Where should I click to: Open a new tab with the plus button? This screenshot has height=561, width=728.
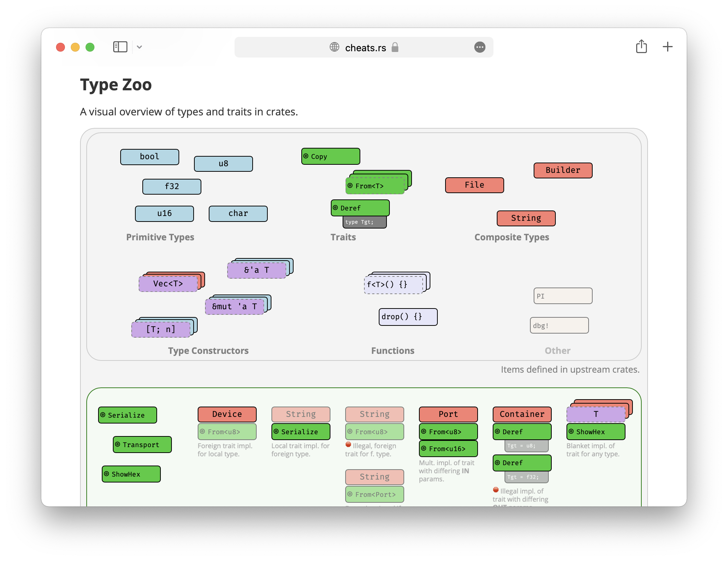(x=668, y=47)
